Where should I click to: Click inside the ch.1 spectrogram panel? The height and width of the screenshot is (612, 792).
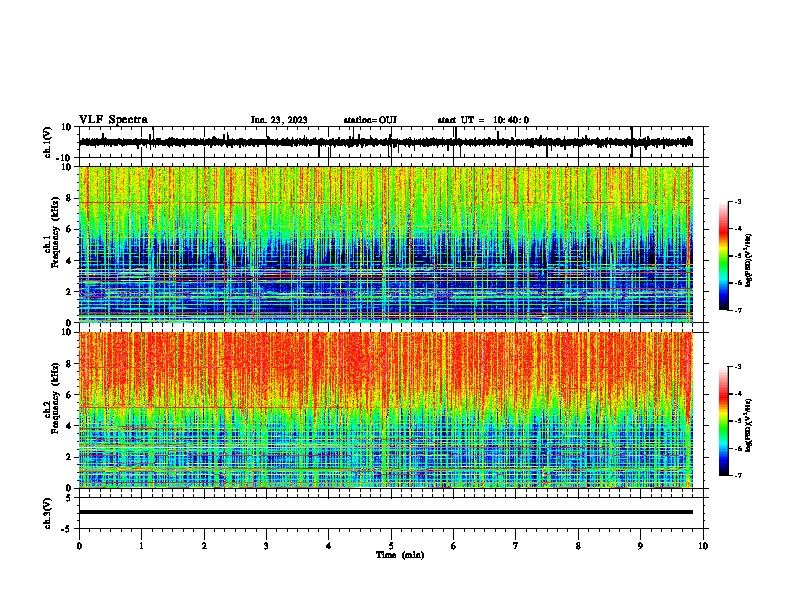[x=386, y=244]
